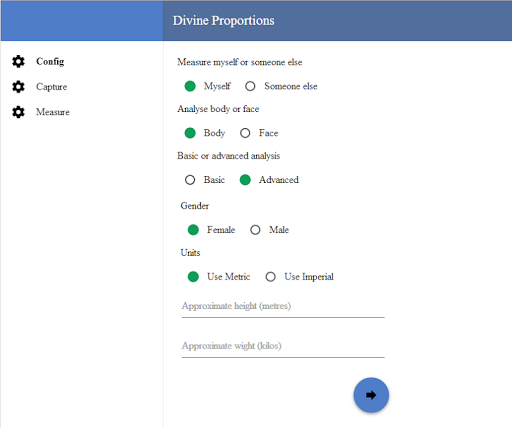The width and height of the screenshot is (512, 428).
Task: Select the Someone else radio option
Action: pos(250,86)
